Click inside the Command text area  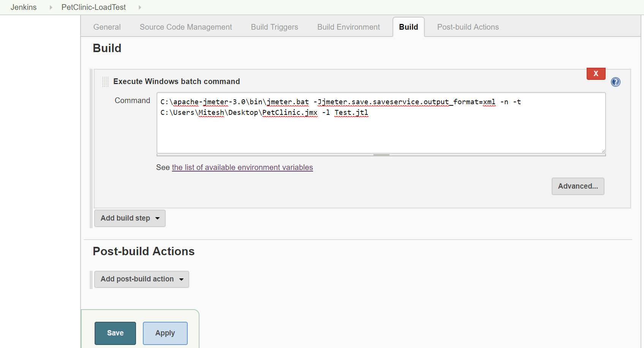tap(381, 123)
